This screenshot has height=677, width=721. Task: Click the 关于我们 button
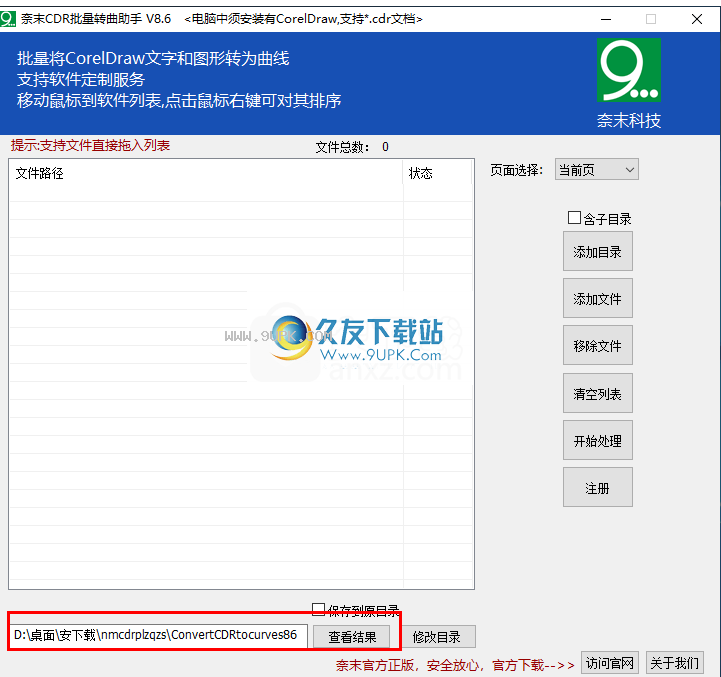(x=675, y=663)
